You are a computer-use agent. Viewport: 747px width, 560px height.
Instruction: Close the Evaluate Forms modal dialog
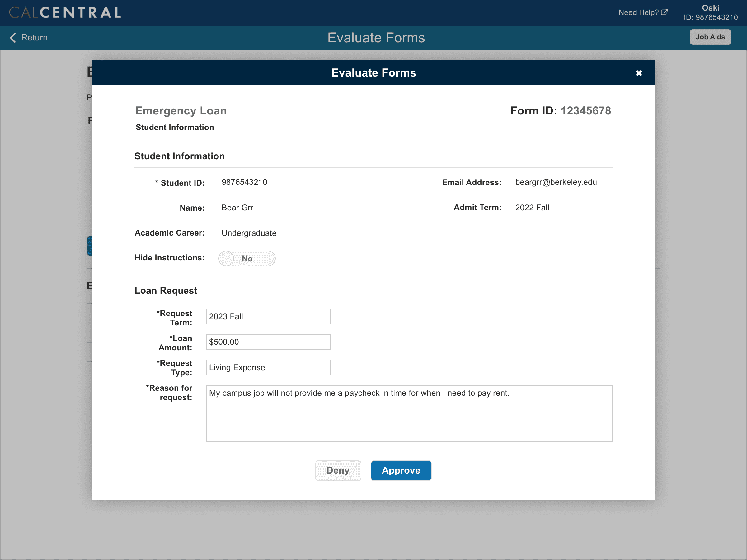(638, 73)
